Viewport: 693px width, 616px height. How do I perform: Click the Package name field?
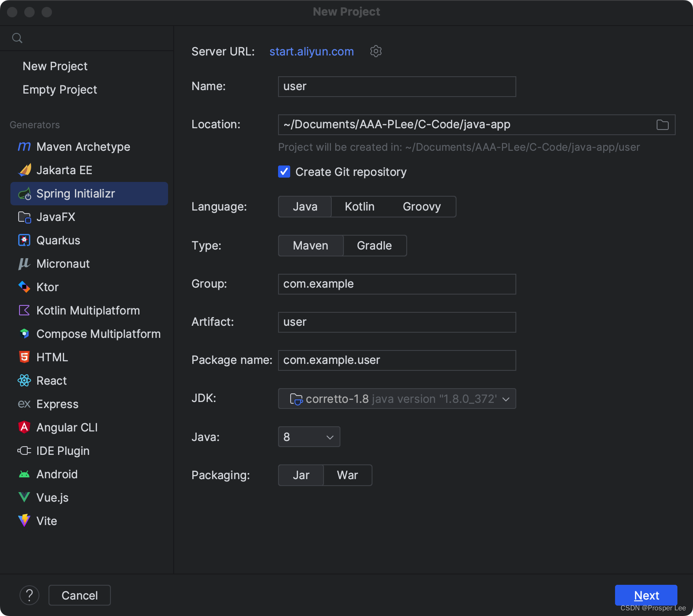(x=397, y=360)
